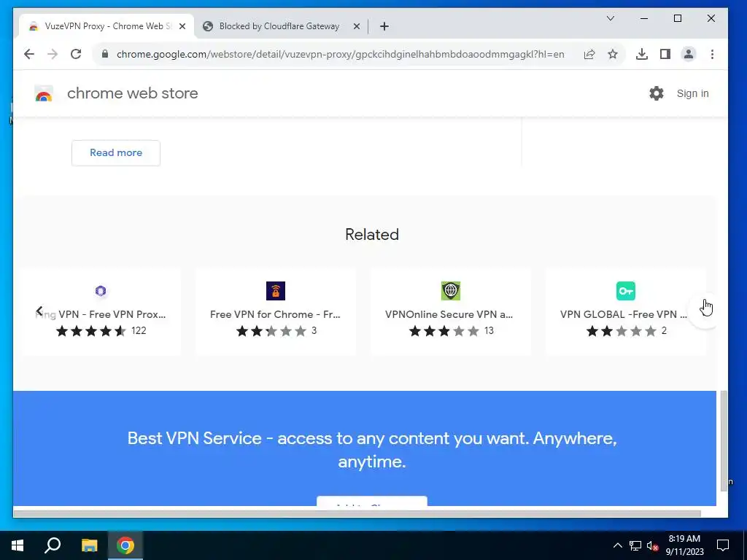Click the Best VPN Service banner text
Screen dimensions: 747x560
372,449
